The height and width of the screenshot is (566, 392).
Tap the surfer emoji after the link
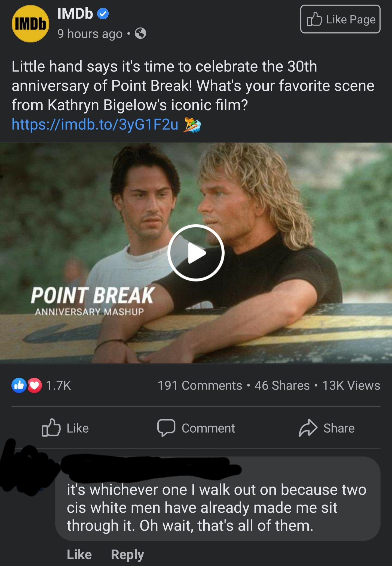[x=192, y=125]
